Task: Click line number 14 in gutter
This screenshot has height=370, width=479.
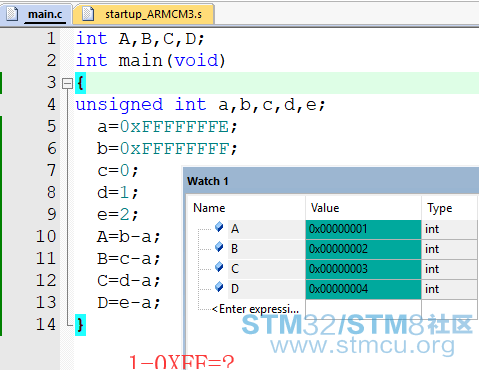Action: (46, 324)
